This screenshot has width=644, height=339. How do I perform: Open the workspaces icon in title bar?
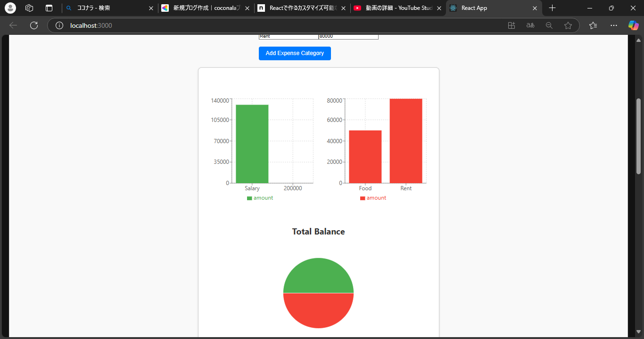coord(29,8)
